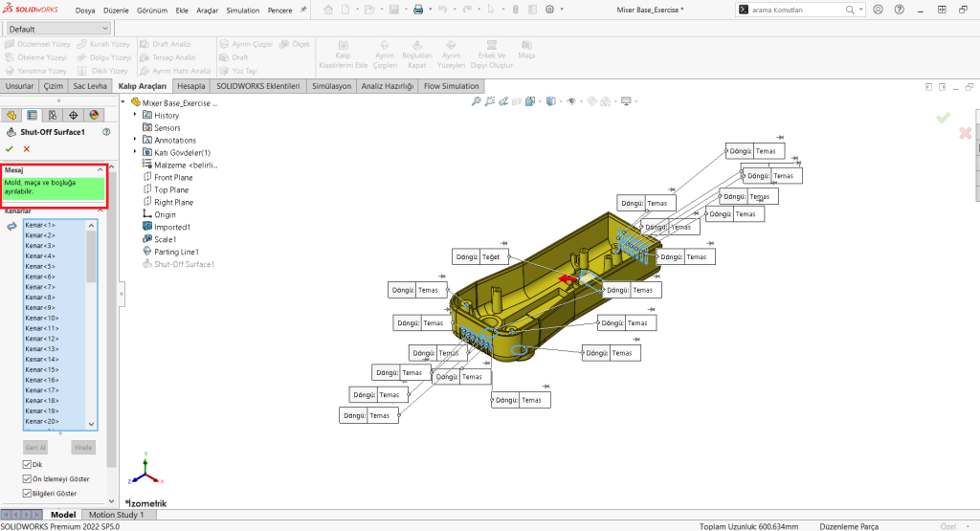Disable the Bilgileri Göster checkbox
The width and height of the screenshot is (980, 531).
[x=27, y=494]
